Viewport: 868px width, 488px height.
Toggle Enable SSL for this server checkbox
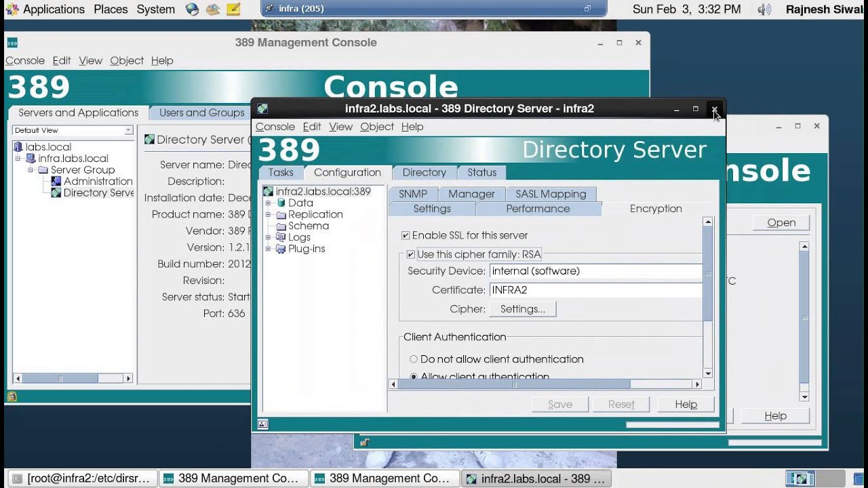tap(406, 235)
